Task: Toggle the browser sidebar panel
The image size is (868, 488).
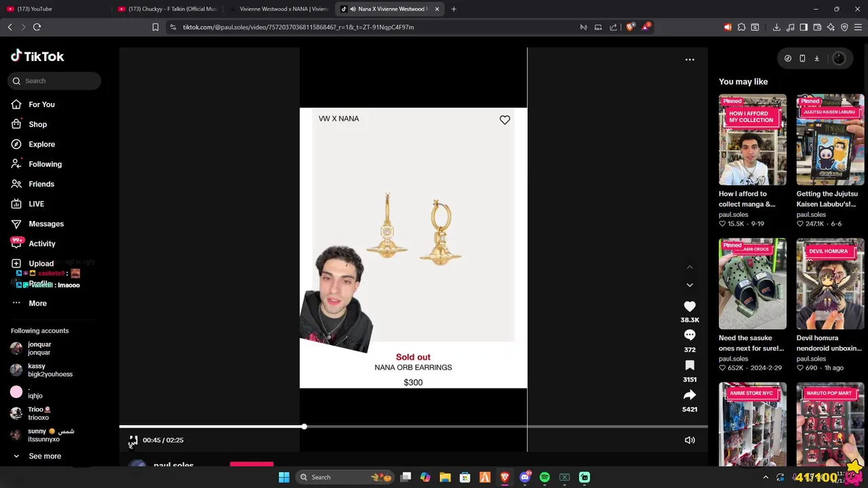Action: tap(804, 27)
